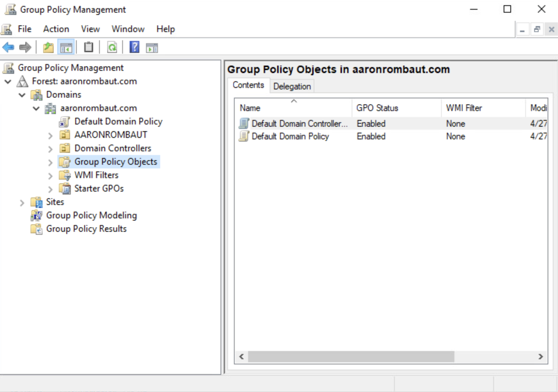Click the Default Domain Policy scroll icon
The height and width of the screenshot is (392, 558).
65,121
